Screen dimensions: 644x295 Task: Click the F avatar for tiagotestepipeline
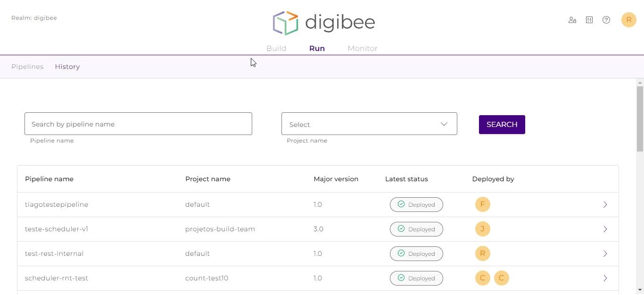tap(482, 204)
